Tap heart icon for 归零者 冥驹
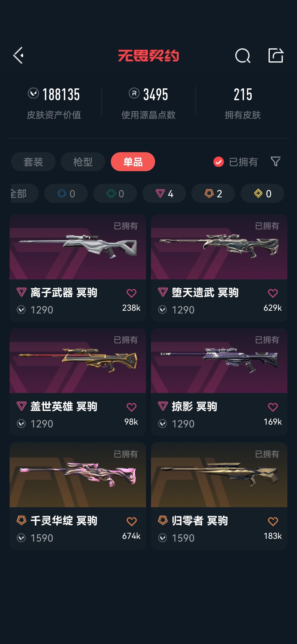The height and width of the screenshot is (644, 297). (x=273, y=521)
